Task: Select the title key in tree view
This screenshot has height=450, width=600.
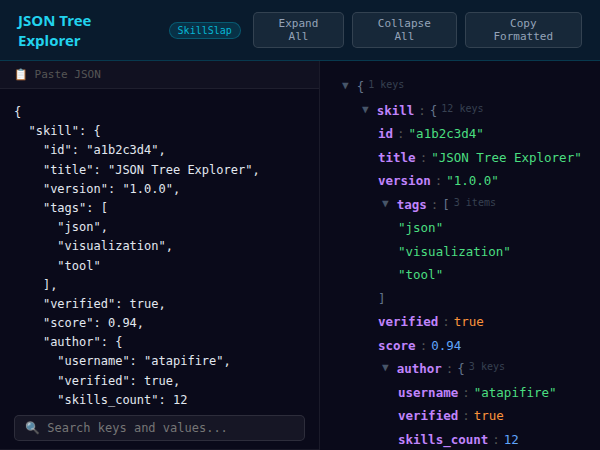Action: (396, 157)
